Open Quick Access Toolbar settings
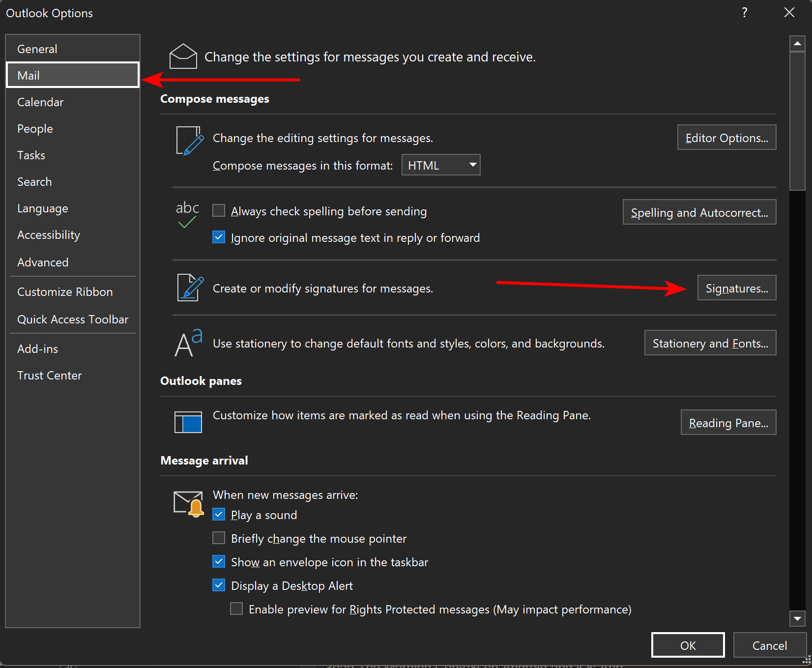This screenshot has width=812, height=668. coord(73,319)
